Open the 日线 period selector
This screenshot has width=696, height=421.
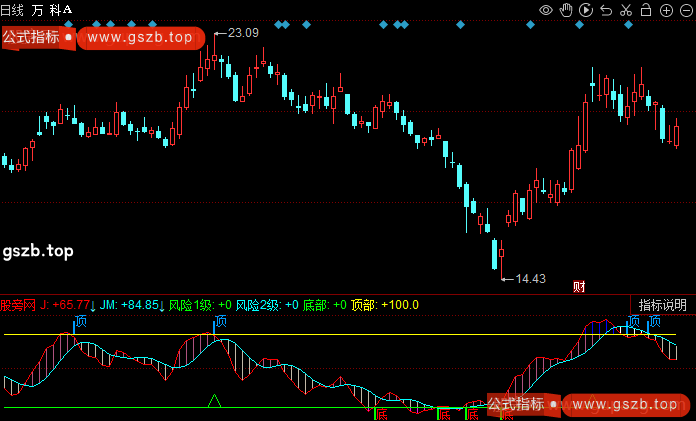13,10
